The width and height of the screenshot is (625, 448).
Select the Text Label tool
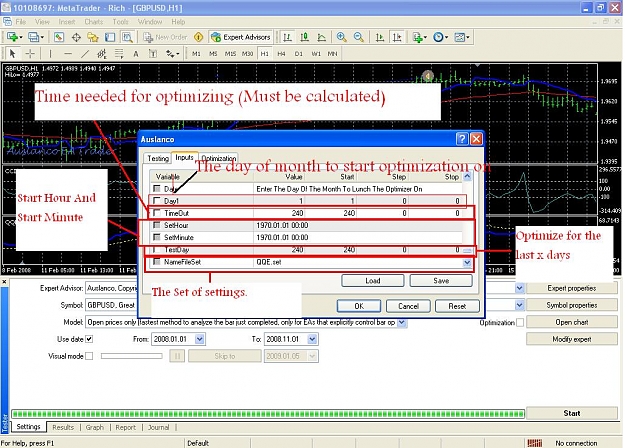pos(153,53)
